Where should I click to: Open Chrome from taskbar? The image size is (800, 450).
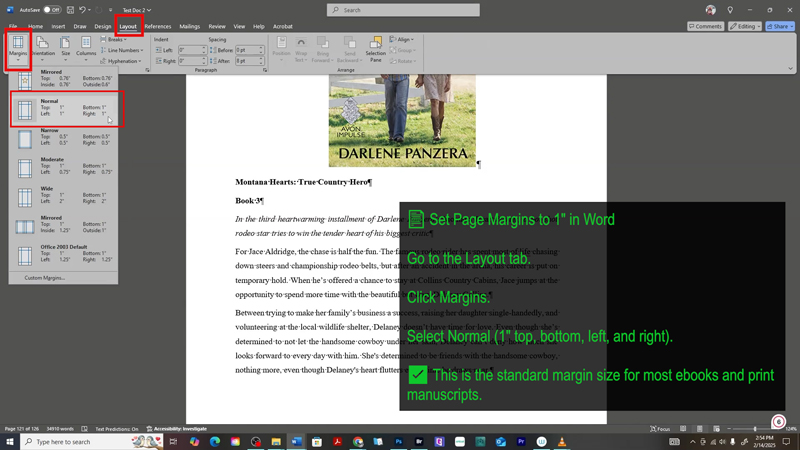(x=358, y=442)
